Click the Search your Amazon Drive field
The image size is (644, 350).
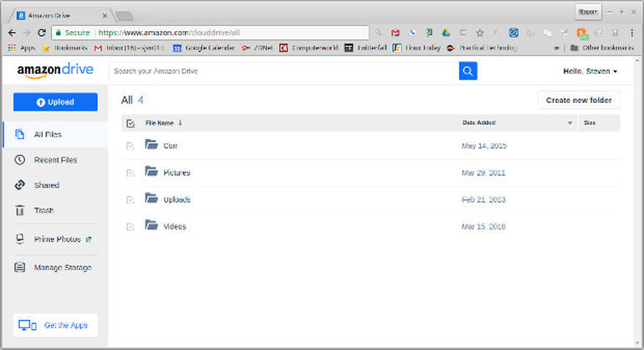tap(284, 71)
